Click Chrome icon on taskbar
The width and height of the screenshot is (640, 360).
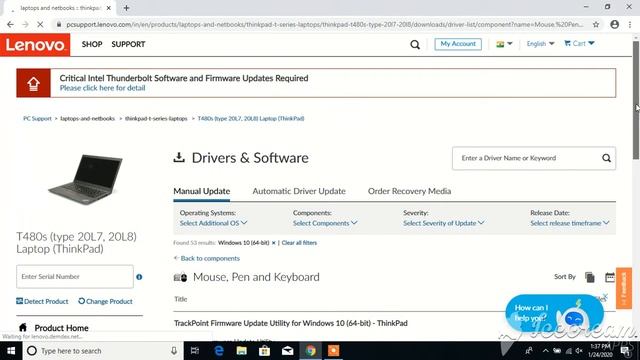(311, 351)
